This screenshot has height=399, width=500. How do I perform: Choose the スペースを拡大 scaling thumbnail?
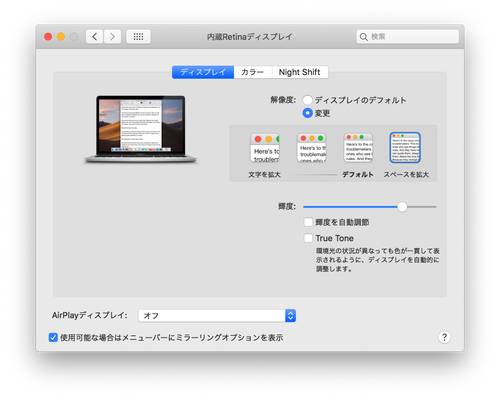point(405,148)
